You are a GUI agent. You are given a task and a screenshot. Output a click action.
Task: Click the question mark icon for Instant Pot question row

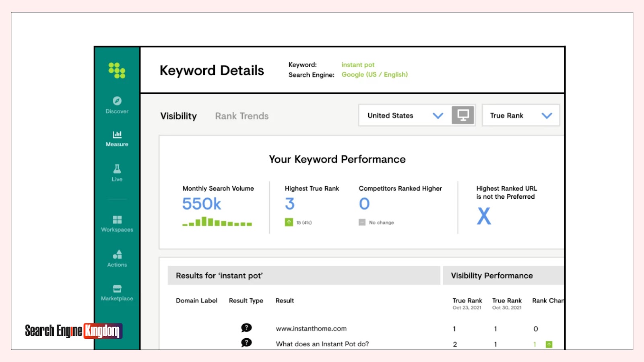coord(246,343)
